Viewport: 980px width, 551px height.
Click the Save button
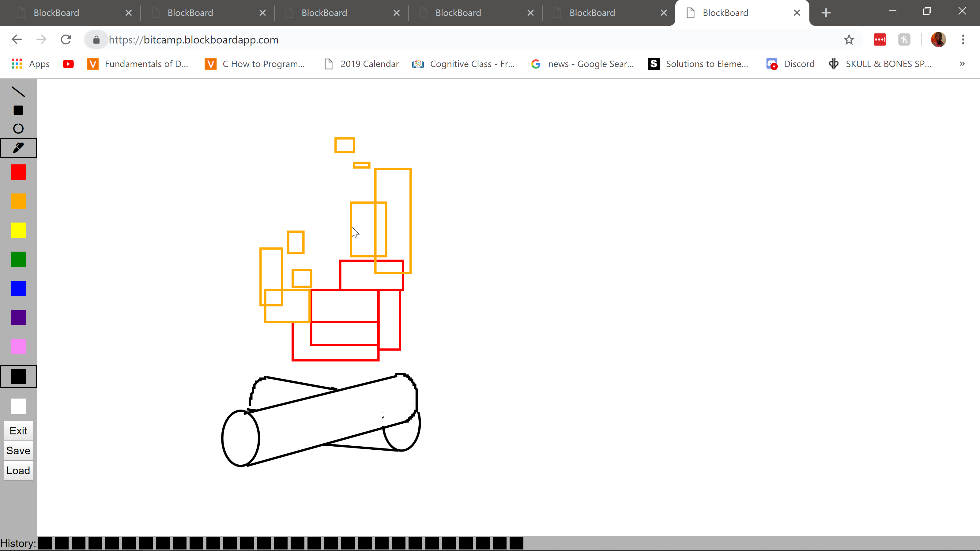click(18, 451)
